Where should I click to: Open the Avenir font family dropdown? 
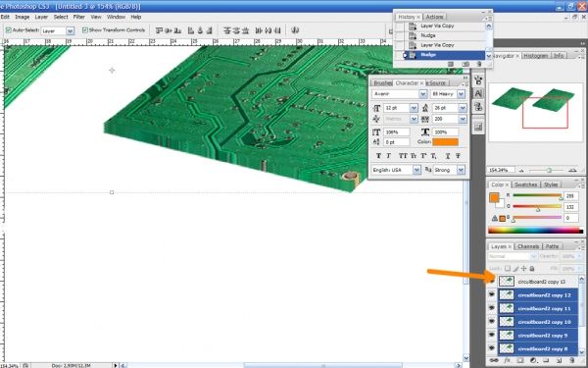coord(423,94)
